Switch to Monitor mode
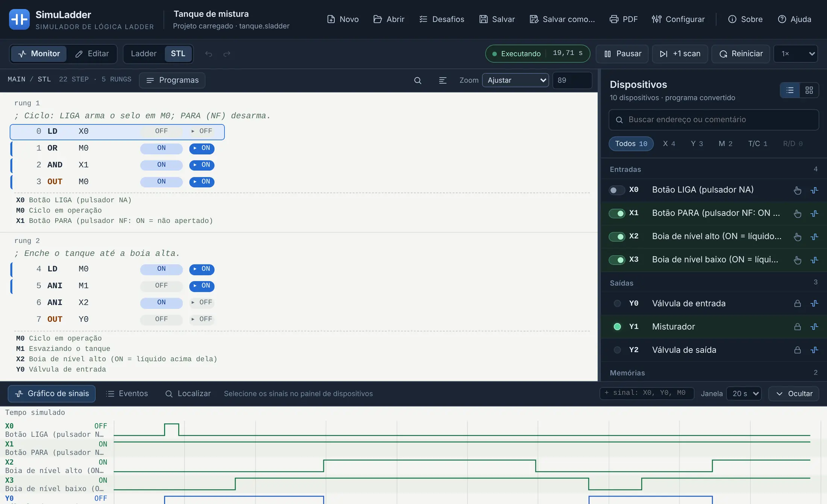827x504 pixels. 39,54
